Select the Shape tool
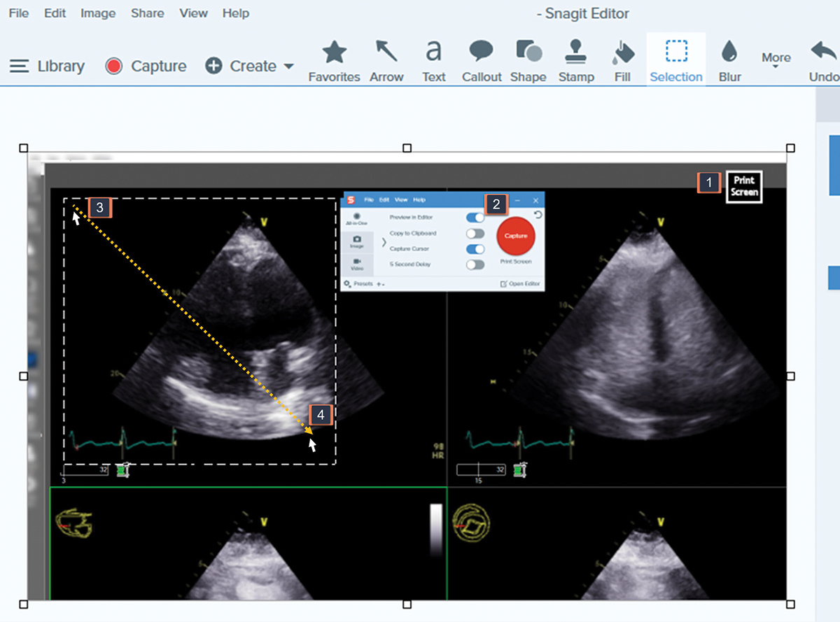Image resolution: width=840 pixels, height=622 pixels. (x=528, y=59)
